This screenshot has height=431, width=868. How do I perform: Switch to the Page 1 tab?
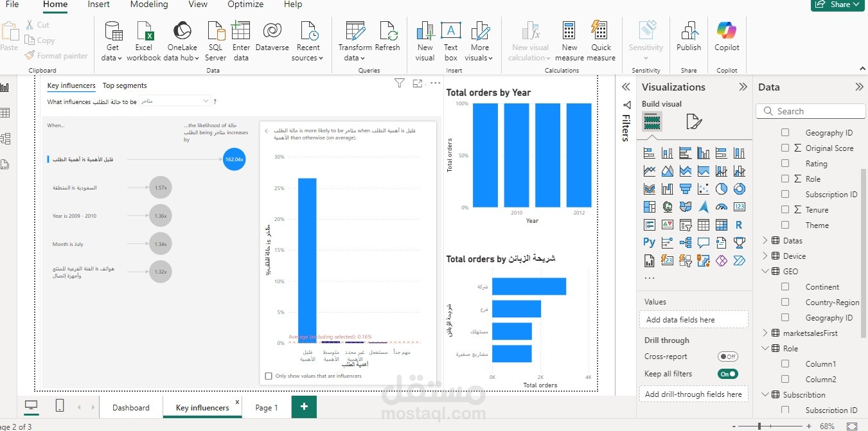267,407
